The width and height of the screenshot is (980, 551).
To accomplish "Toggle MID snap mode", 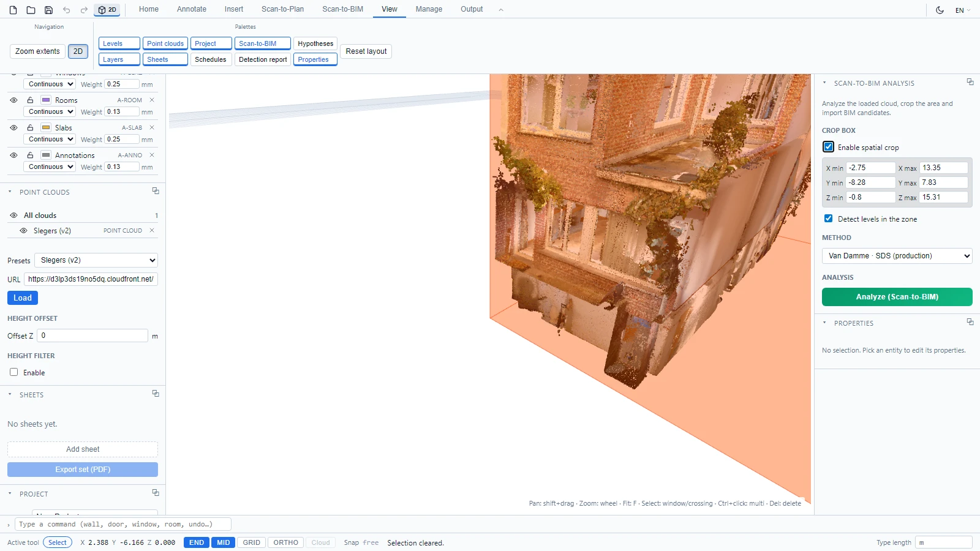I will (x=224, y=542).
